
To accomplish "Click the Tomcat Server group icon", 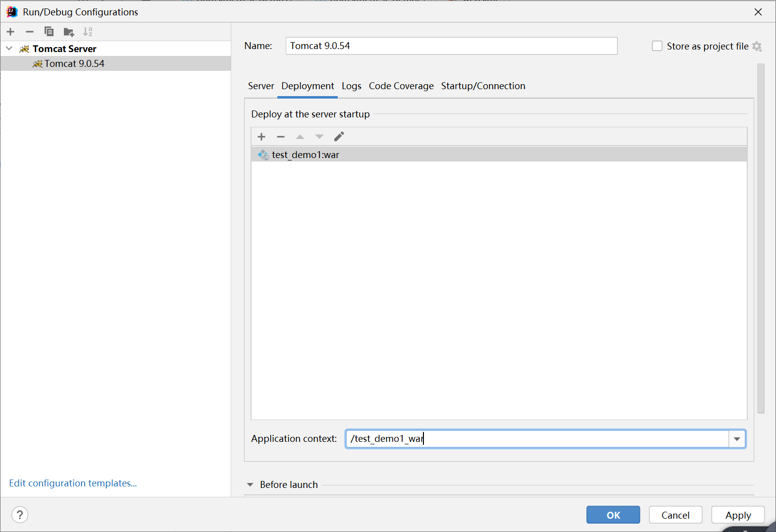I will pos(24,49).
